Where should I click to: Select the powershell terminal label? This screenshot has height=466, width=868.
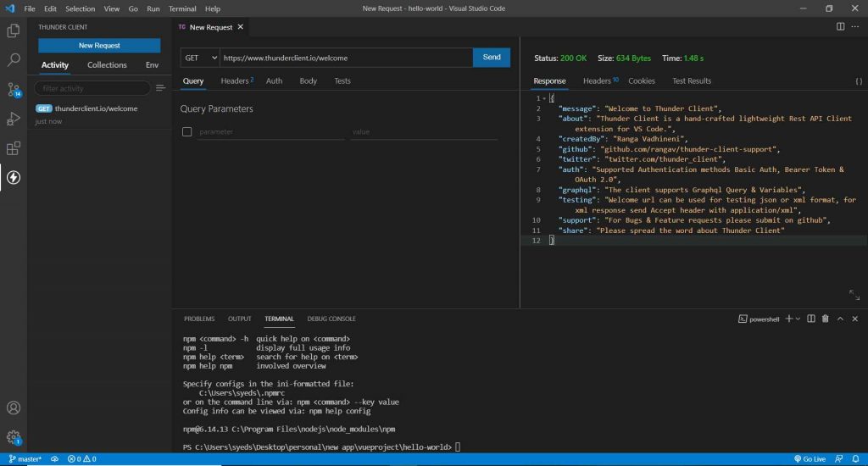(759, 319)
